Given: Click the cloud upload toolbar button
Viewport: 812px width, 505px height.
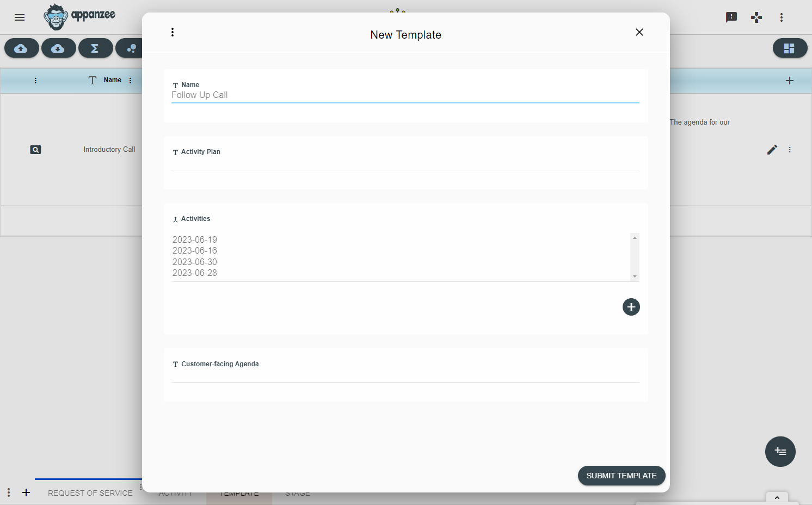Looking at the screenshot, I should [22, 48].
